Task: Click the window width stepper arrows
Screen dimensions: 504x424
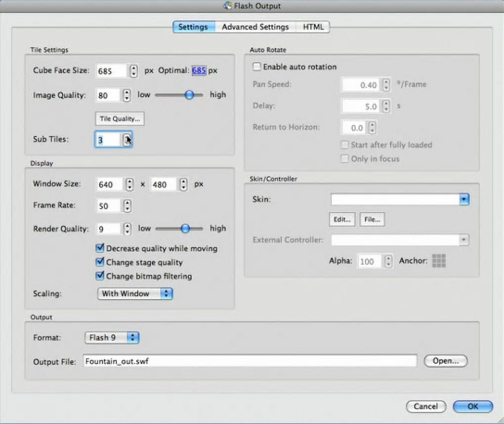Action: point(129,185)
